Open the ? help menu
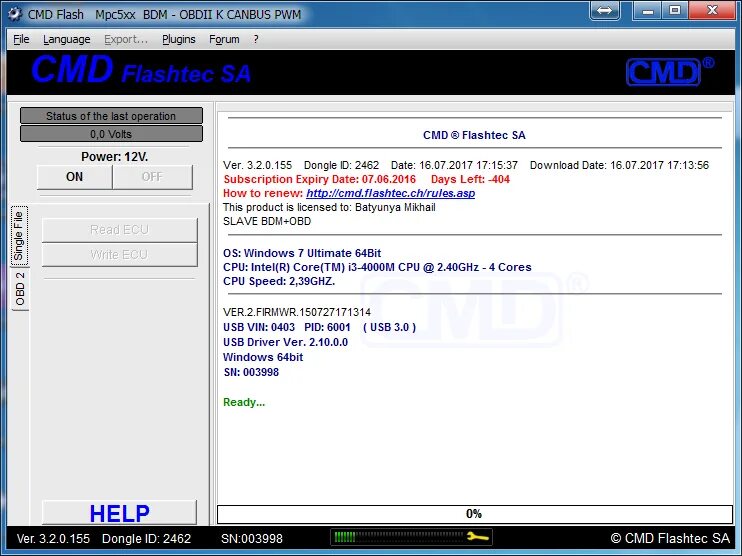 point(256,39)
